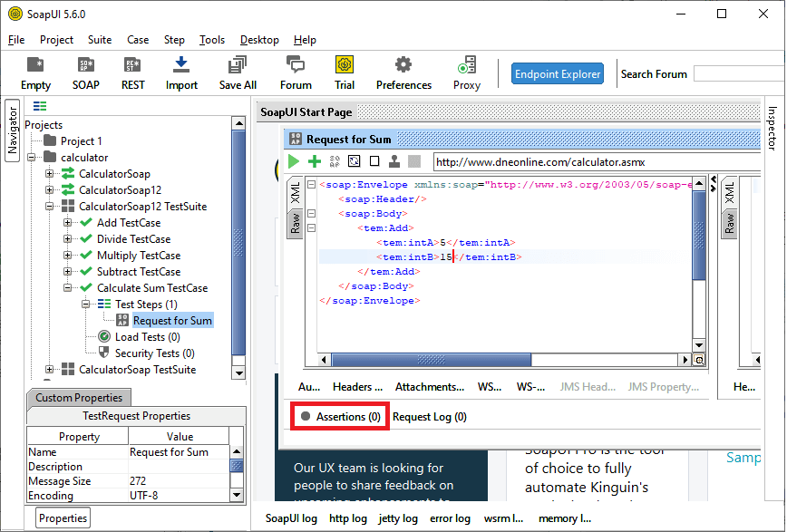This screenshot has height=532, width=787.
Task: Show the error log
Action: 450,518
